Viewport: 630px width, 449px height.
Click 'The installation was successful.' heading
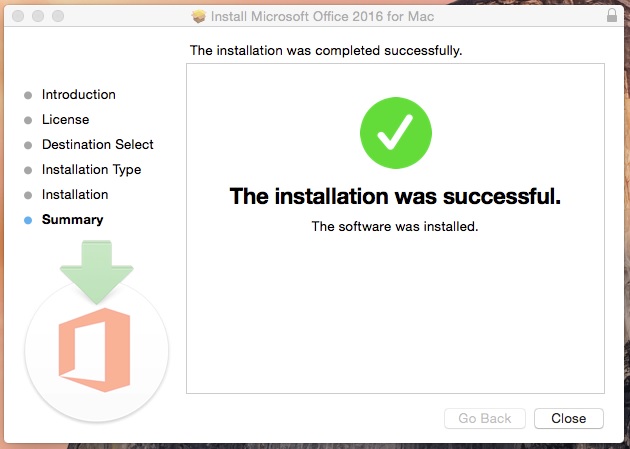coord(395,196)
